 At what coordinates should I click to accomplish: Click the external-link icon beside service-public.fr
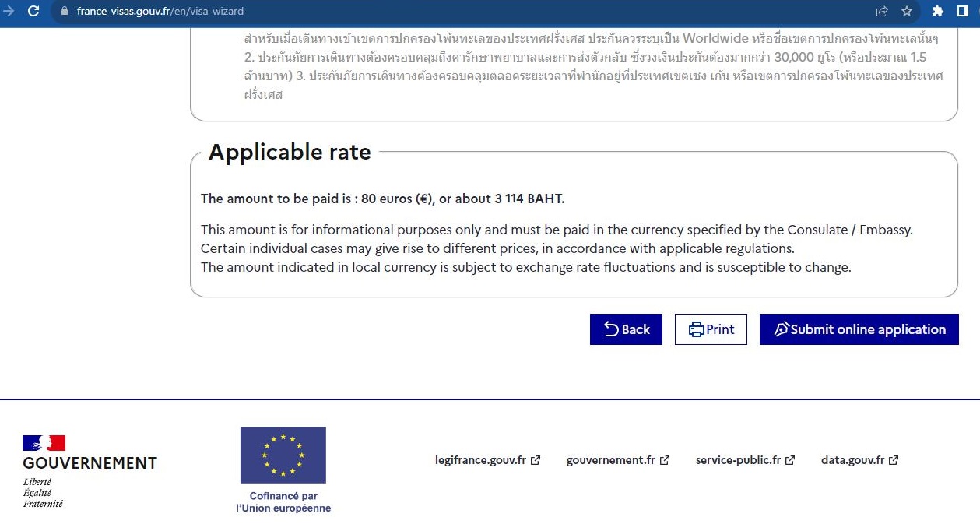(x=790, y=460)
